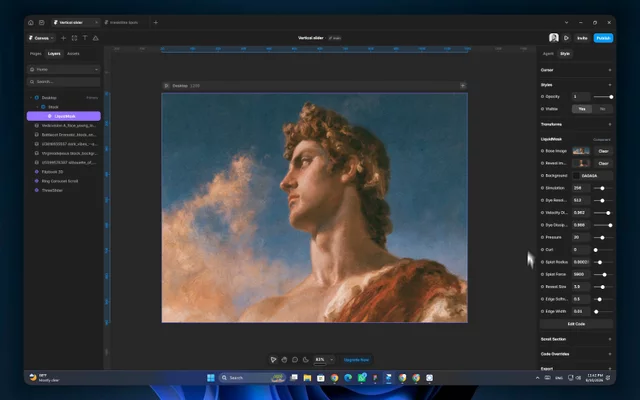Switch to the Style tab
The width and height of the screenshot is (640, 400).
565,53
